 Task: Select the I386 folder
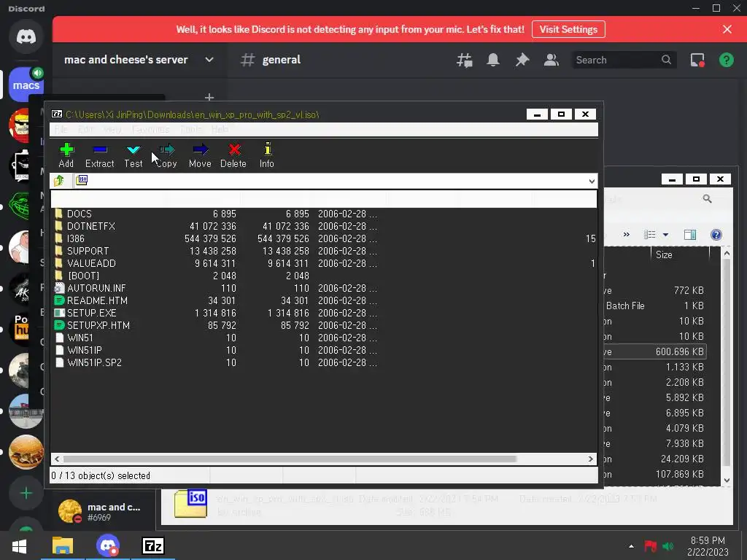pos(75,238)
